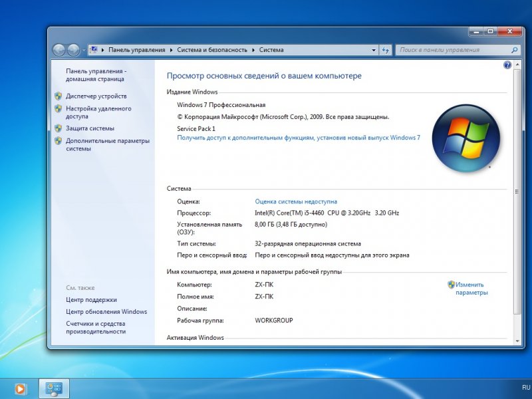Click the Forward navigation arrow
The image size is (532, 399).
[x=73, y=51]
